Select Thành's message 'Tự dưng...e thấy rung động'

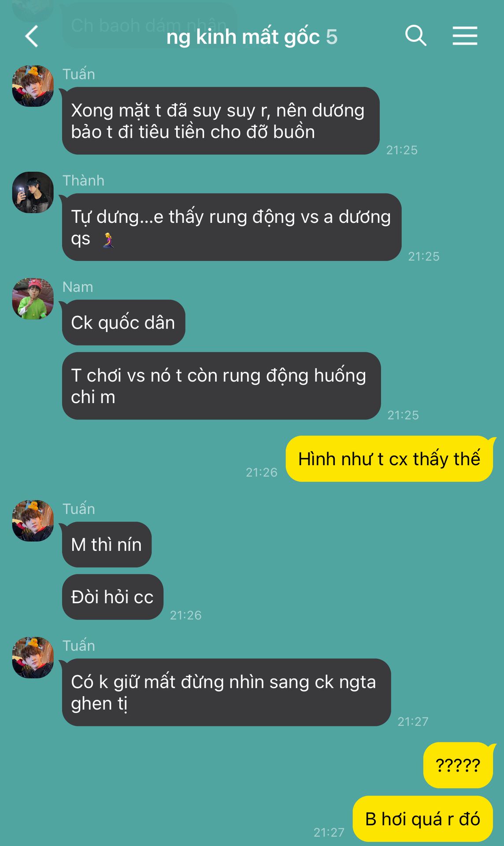coord(232,227)
